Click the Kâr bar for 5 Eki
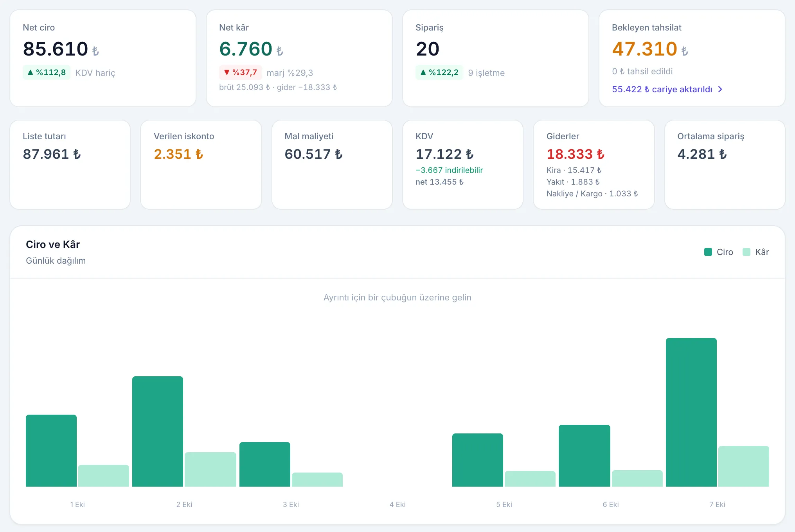 530,479
